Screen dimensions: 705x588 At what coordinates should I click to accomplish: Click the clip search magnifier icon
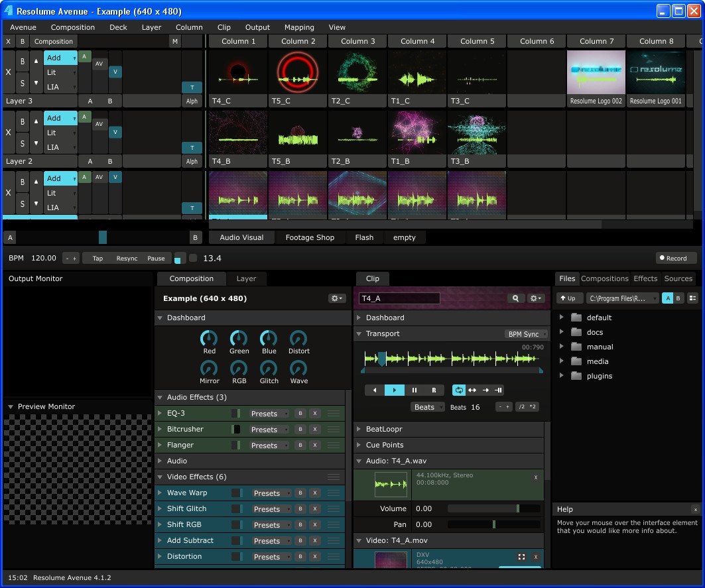click(516, 298)
